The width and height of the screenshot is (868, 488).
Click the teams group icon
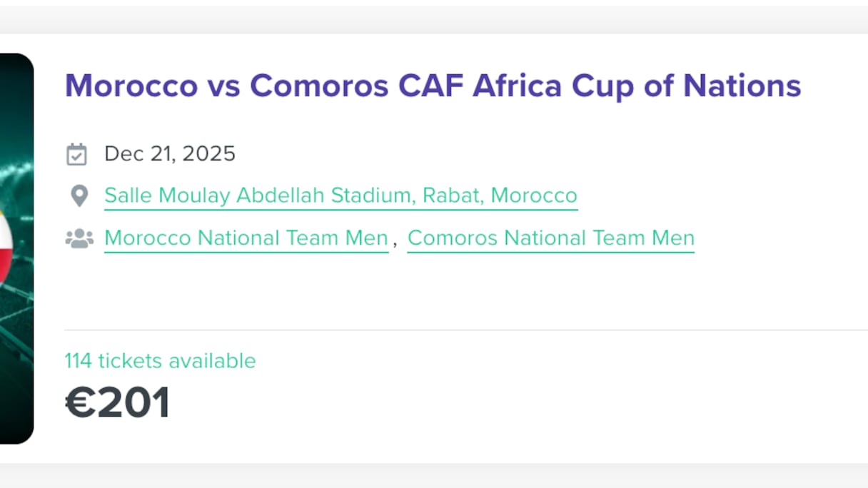pyautogui.click(x=79, y=238)
